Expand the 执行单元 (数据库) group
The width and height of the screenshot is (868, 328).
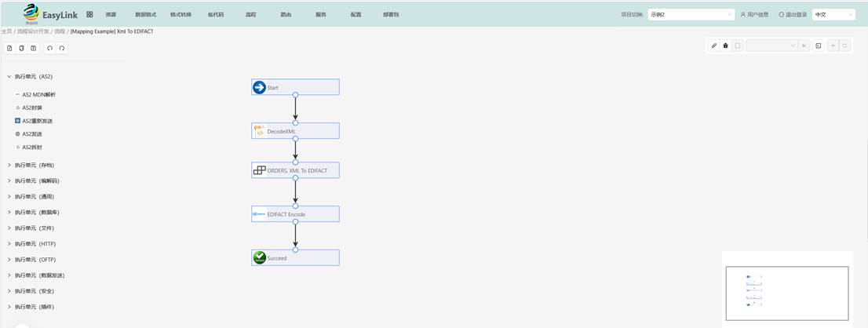coord(9,213)
